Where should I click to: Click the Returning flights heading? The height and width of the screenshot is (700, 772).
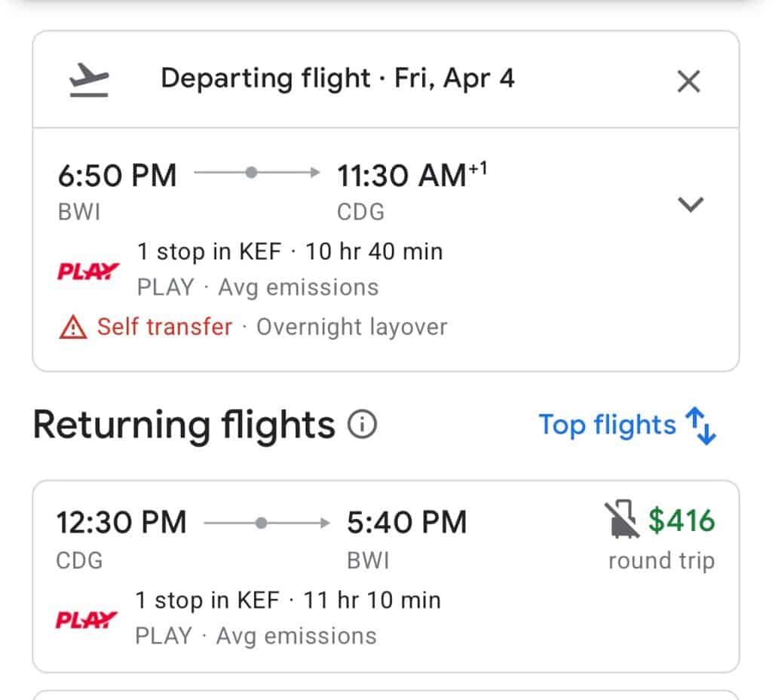(183, 425)
